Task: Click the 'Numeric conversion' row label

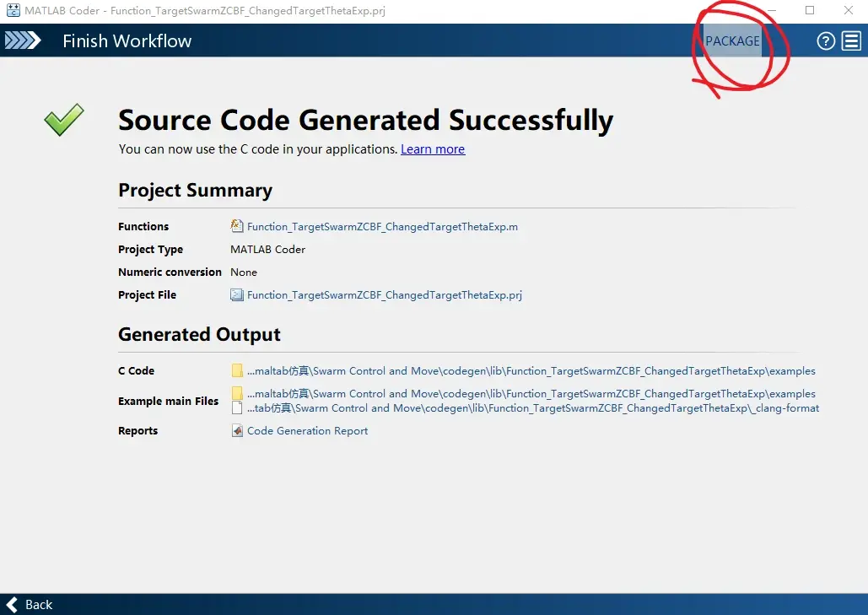Action: pyautogui.click(x=170, y=272)
